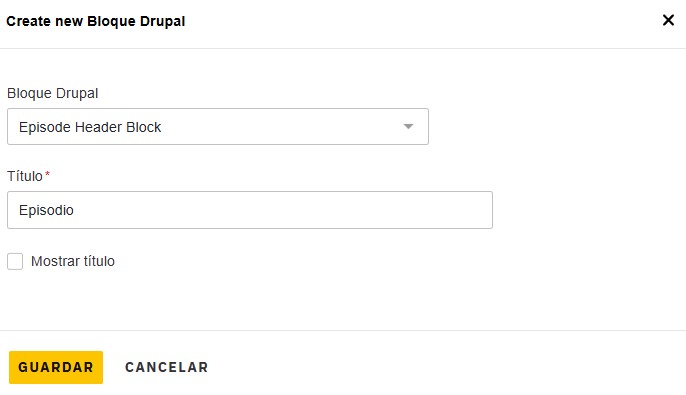Click the Create new Bloque Drupal heading
The height and width of the screenshot is (395, 686).
96,21
